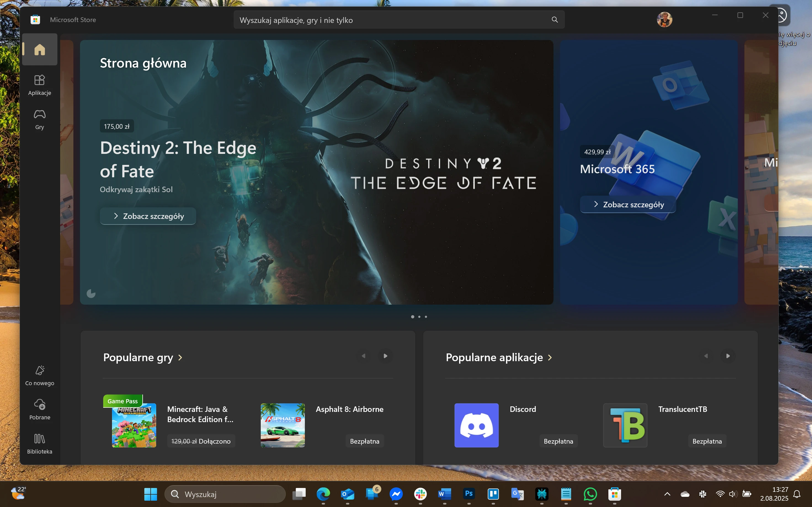Click the Game Pass badge on Minecraft
The width and height of the screenshot is (812, 507).
pyautogui.click(x=123, y=401)
